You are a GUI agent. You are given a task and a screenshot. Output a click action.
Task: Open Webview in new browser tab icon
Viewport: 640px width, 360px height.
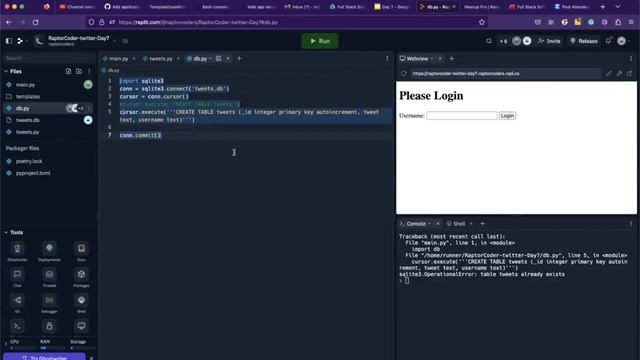click(629, 73)
